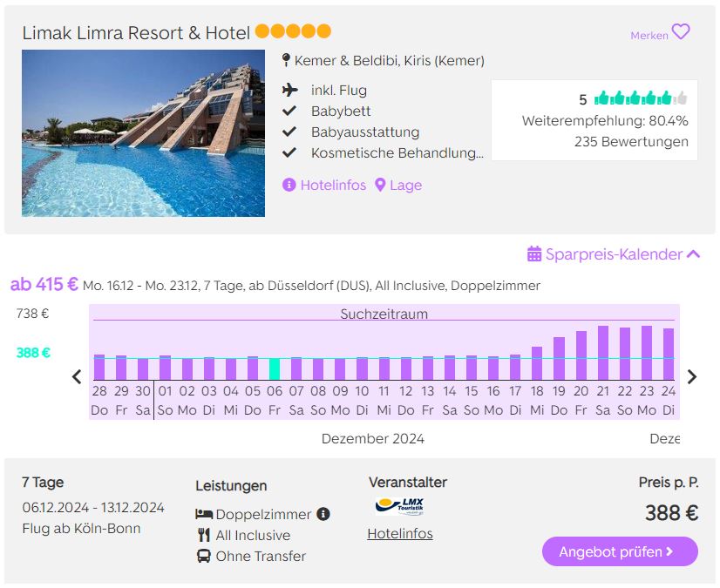
Task: Select the price bar for 29 Fr
Action: tap(121, 368)
